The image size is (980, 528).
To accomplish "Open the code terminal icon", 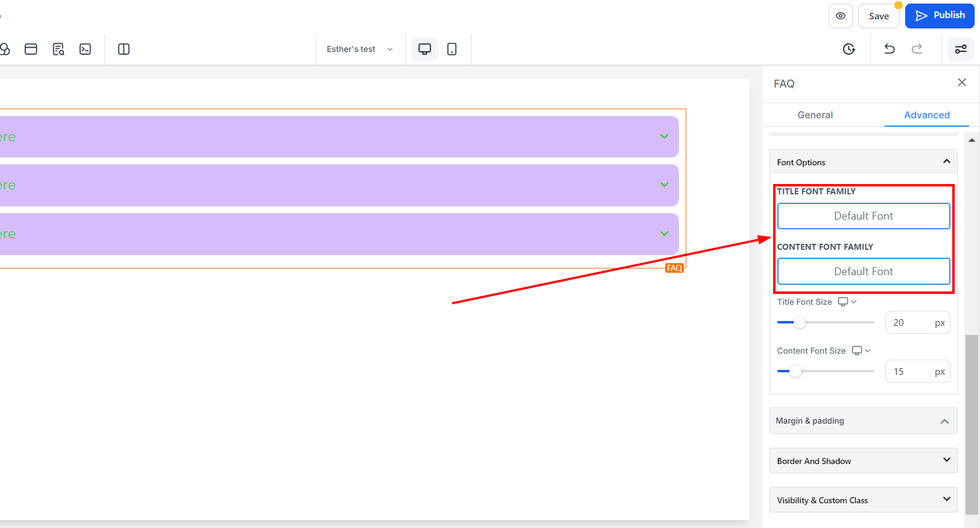I will (x=85, y=49).
